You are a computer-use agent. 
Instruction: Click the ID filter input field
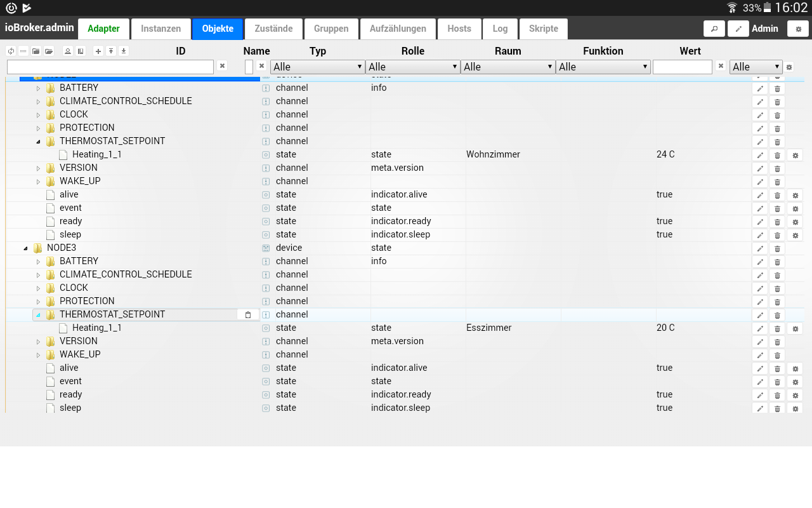tap(110, 67)
